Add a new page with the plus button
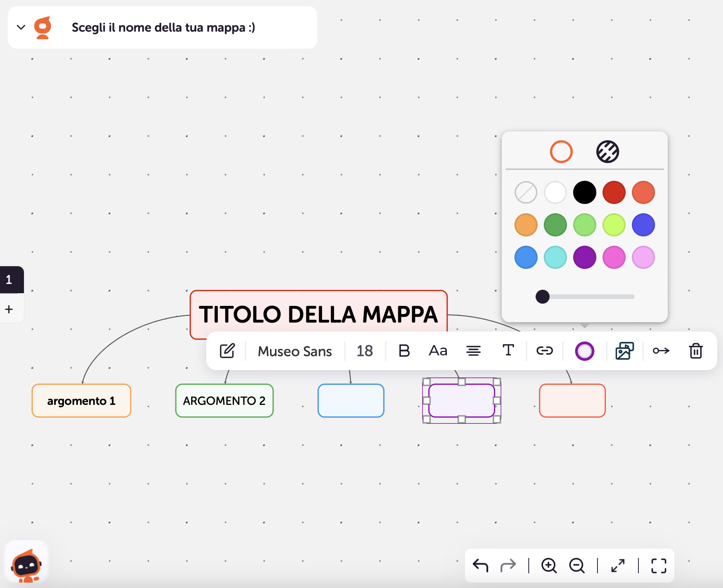The image size is (723, 588). (8, 309)
